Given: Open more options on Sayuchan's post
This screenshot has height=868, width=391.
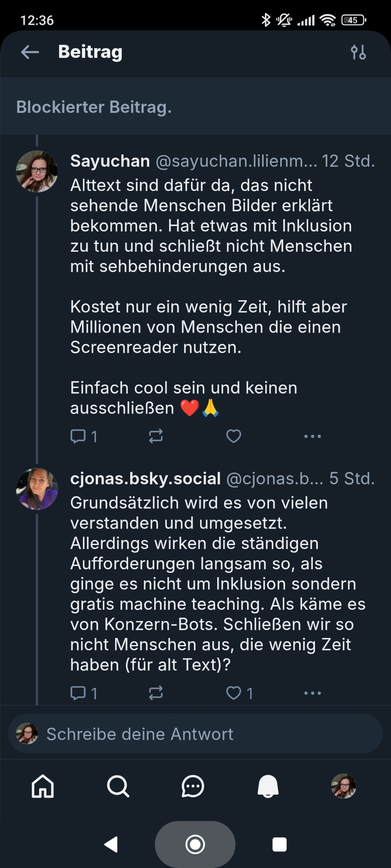Looking at the screenshot, I should (x=312, y=436).
